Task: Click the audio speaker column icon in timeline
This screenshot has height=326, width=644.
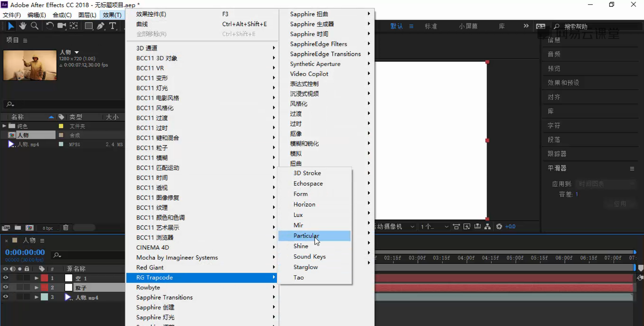Action: 12,269
